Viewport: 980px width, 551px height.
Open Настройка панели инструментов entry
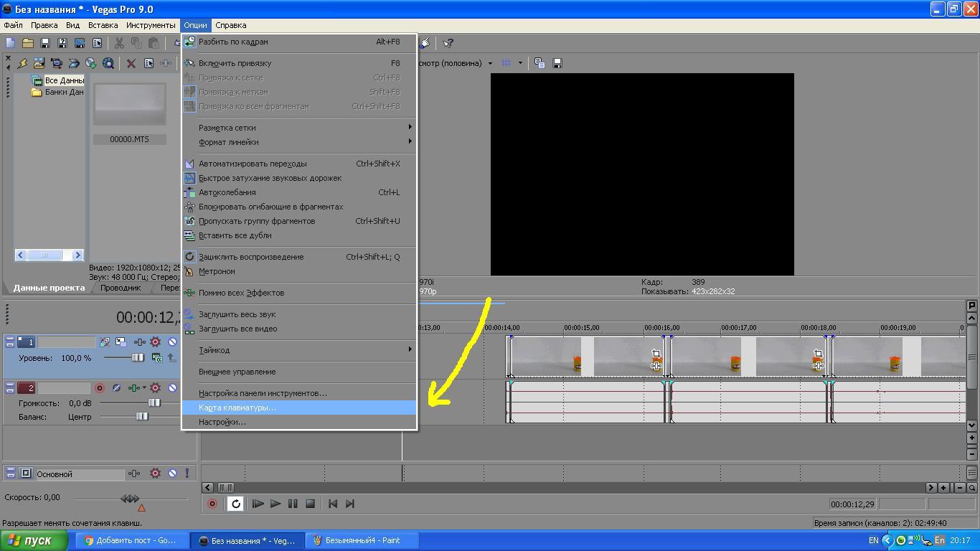click(298, 393)
